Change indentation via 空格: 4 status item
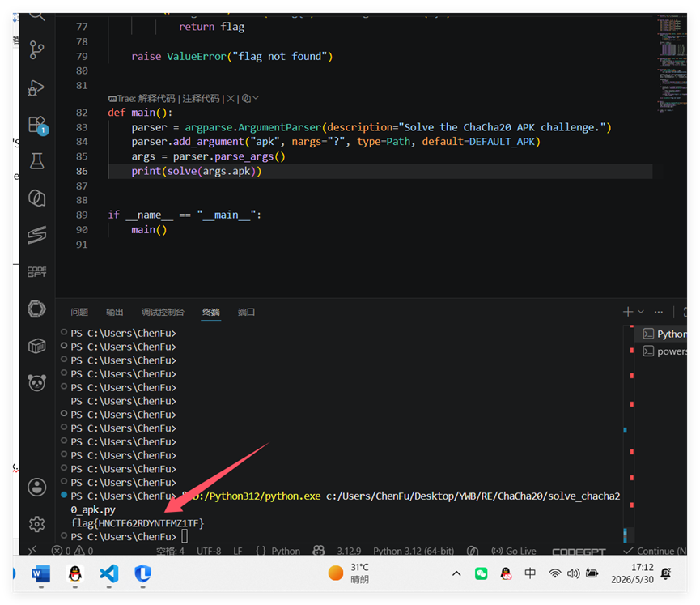 (x=170, y=551)
